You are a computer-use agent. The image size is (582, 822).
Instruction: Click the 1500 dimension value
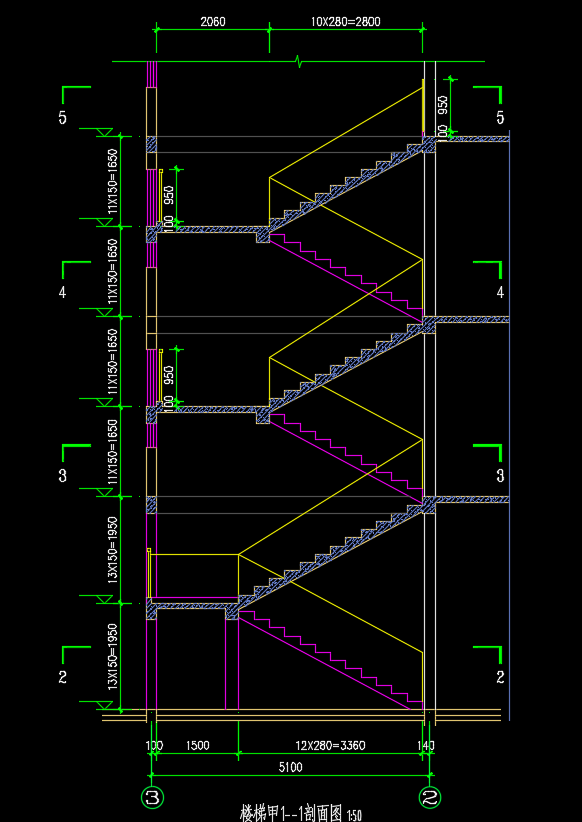click(x=198, y=745)
